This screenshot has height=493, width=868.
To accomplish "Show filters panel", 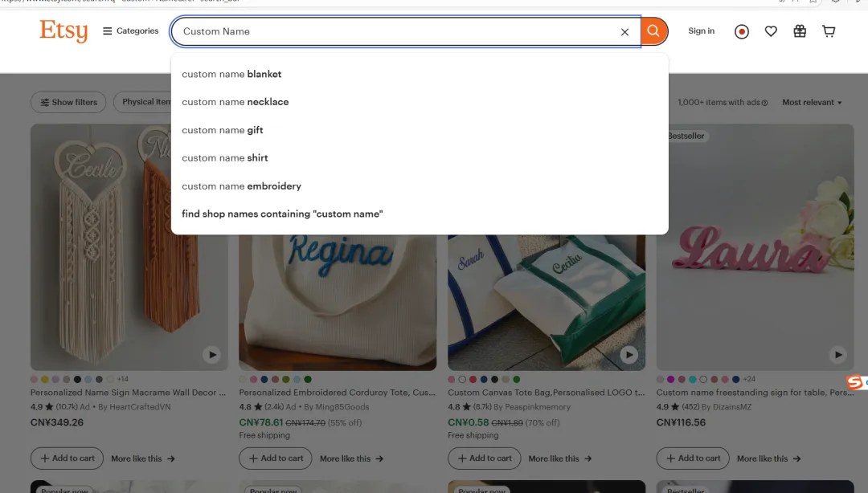I will [x=69, y=103].
